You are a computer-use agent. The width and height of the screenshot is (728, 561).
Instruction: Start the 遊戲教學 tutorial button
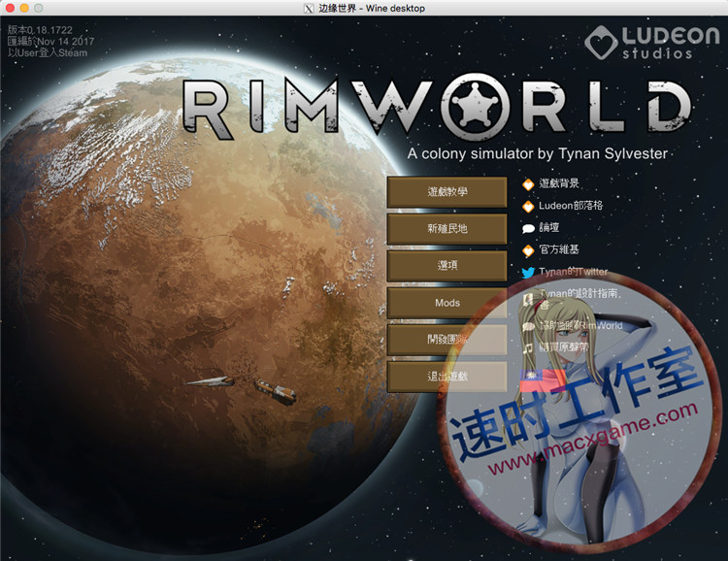tap(447, 192)
